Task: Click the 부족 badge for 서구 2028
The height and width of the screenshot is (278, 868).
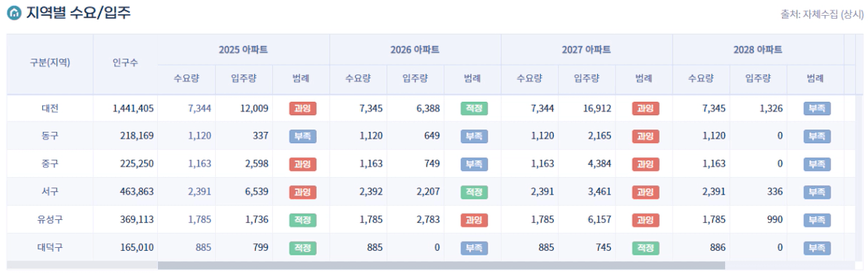Action: [817, 192]
